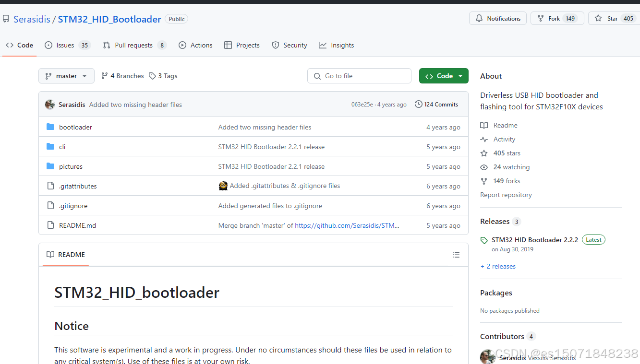Click the commits clock history icon
Viewport: 640px width, 364px height.
[419, 105]
